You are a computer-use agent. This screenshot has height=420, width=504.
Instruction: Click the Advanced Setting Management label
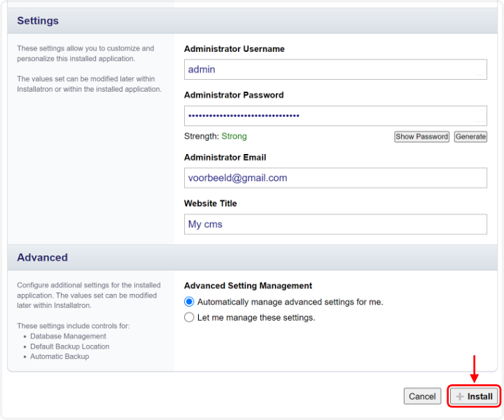[x=248, y=286]
